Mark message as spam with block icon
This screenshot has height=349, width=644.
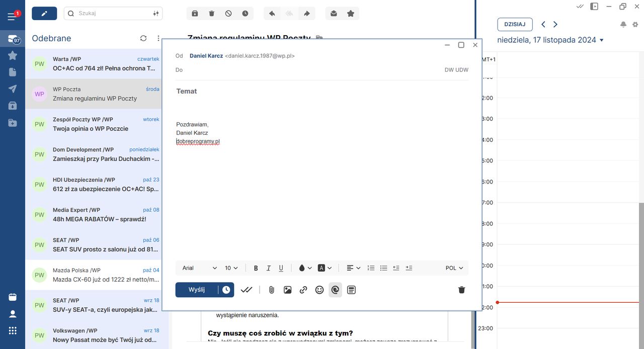point(228,14)
